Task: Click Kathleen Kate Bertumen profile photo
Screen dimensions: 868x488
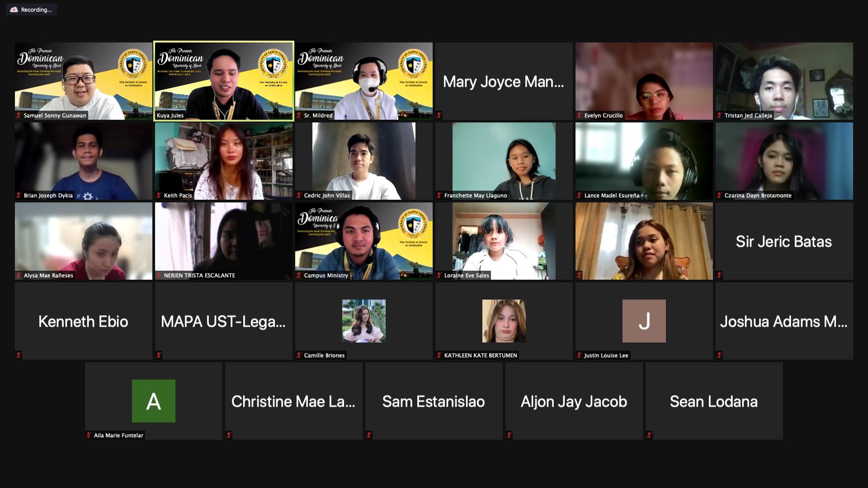Action: coord(504,321)
